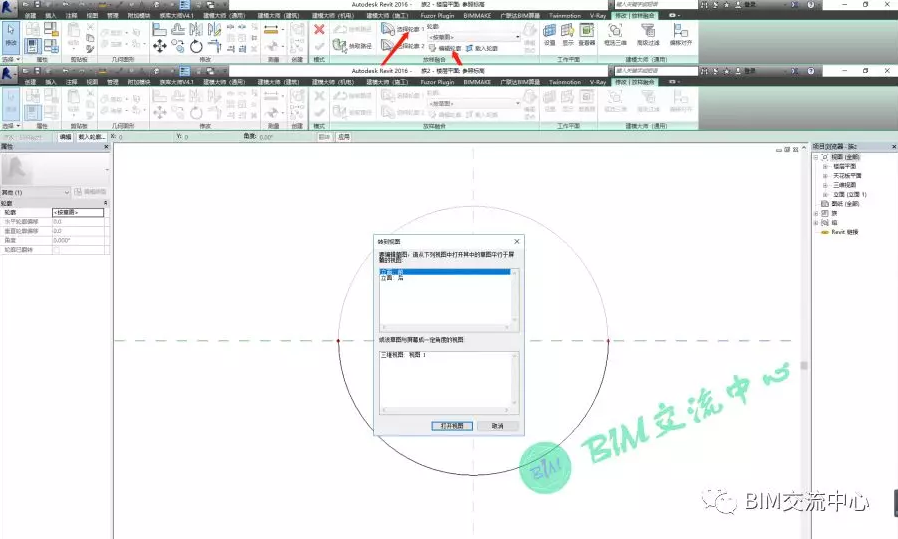Expand 楼层平面 in Project Browser
898x539 pixels.
coord(825,167)
